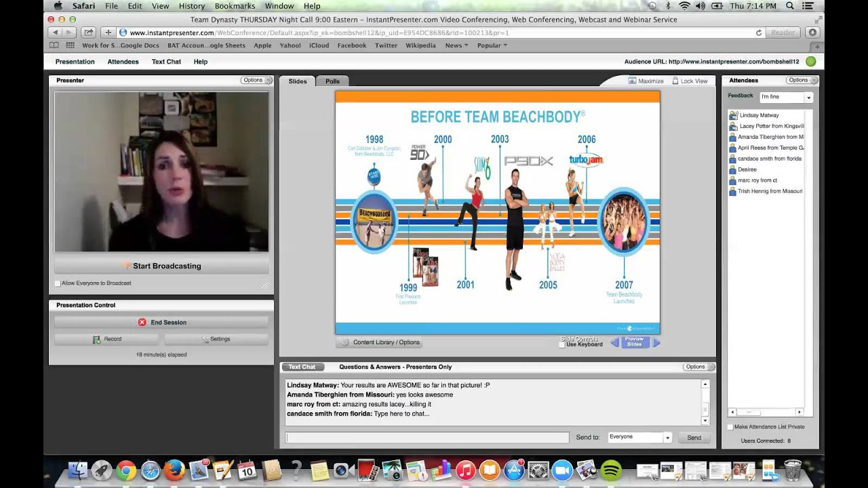Click the Before Team Beachbody slide
The height and width of the screenshot is (488, 868).
coord(497,212)
